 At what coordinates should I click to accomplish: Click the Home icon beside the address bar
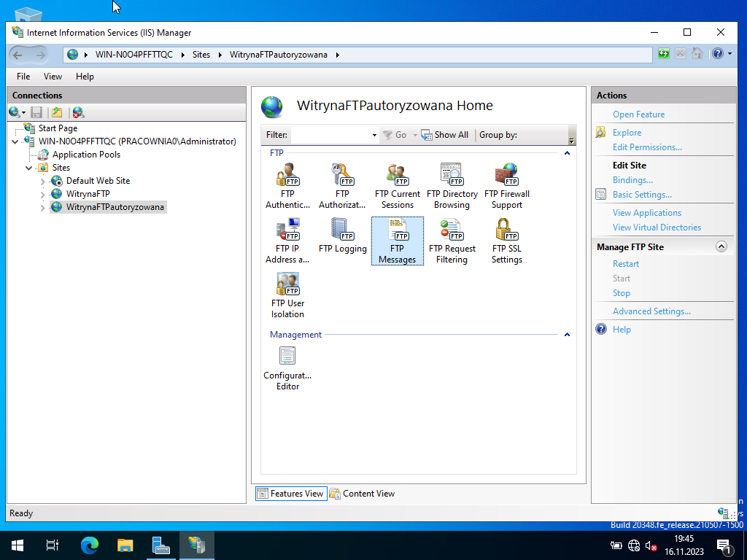click(697, 54)
